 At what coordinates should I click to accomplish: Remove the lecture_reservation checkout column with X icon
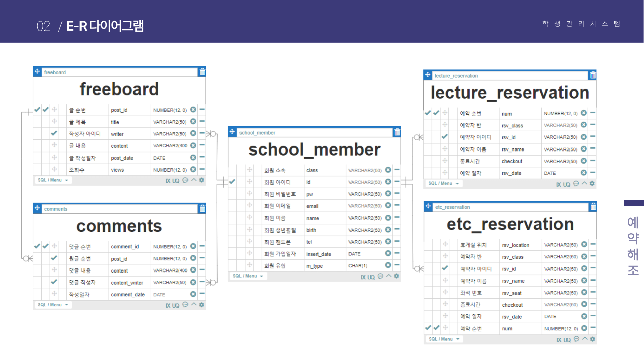point(584,161)
